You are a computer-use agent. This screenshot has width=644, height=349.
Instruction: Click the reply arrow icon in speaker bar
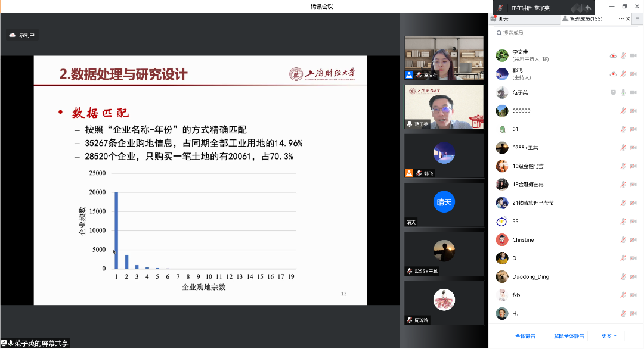588,8
